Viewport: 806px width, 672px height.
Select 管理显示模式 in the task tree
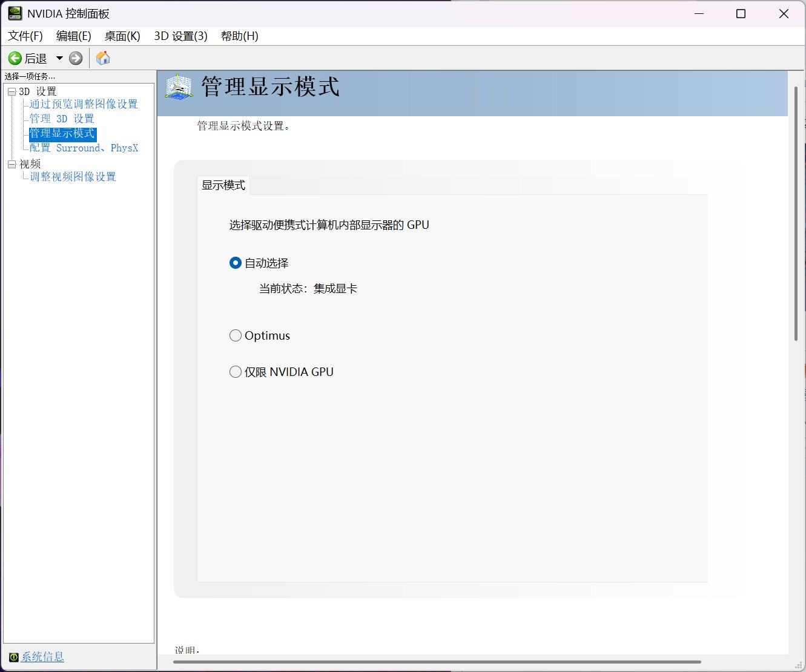(62, 133)
